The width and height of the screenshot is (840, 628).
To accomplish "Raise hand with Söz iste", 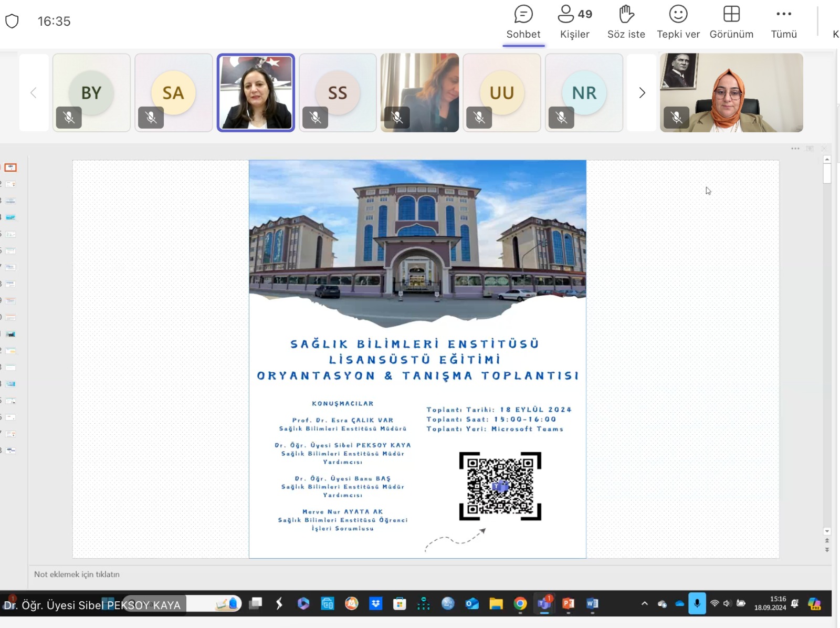I will [626, 22].
